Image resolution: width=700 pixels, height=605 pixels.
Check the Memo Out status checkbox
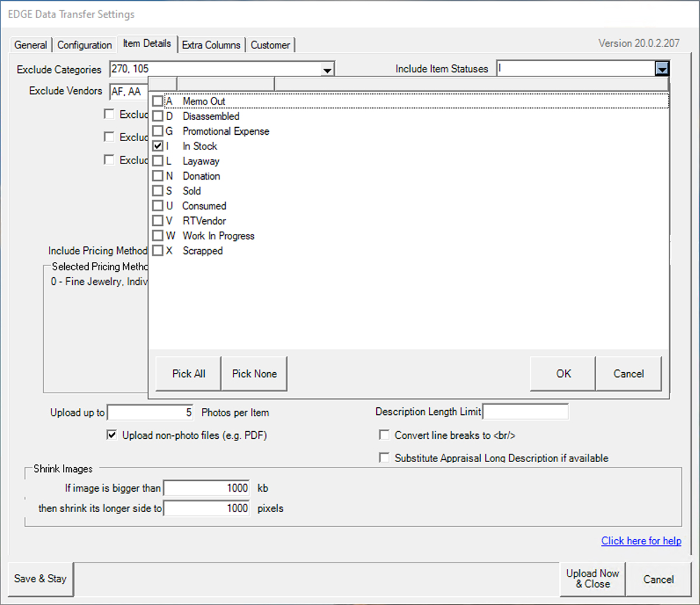click(157, 102)
